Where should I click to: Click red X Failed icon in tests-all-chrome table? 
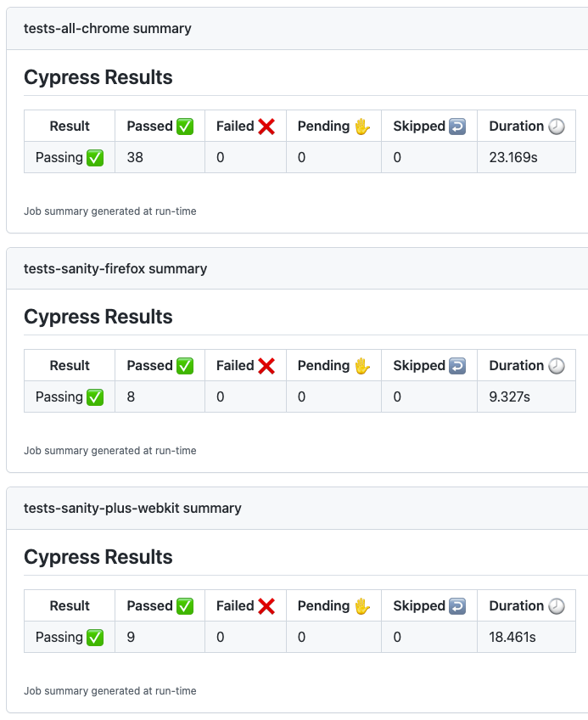pyautogui.click(x=266, y=127)
